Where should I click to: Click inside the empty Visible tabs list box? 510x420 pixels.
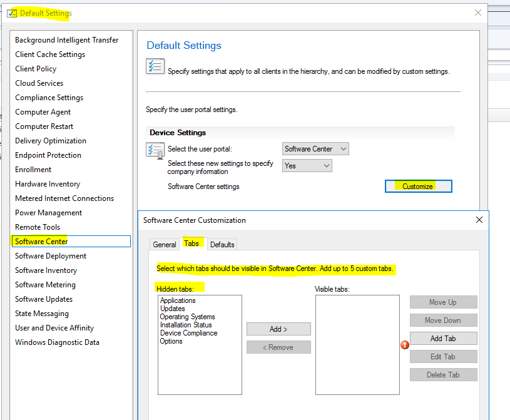click(357, 345)
